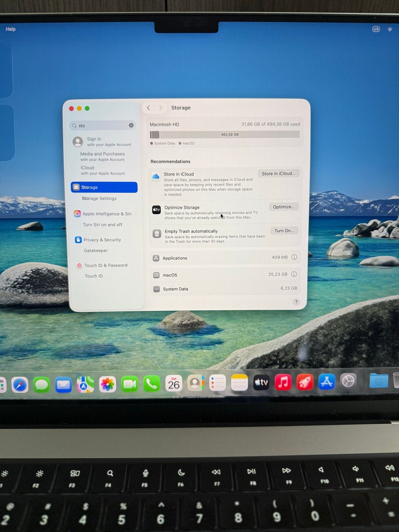Click trash icon beside Empty Trash automatically

pos(157,234)
